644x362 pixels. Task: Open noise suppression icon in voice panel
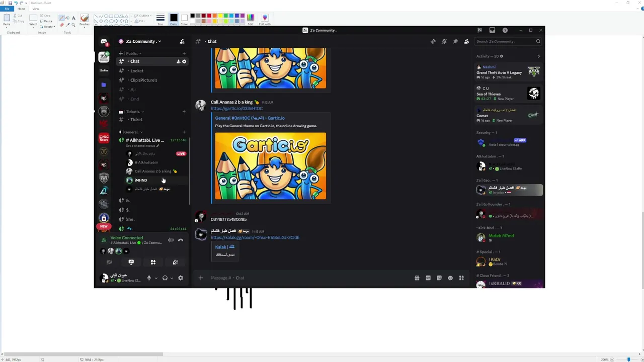(171, 240)
